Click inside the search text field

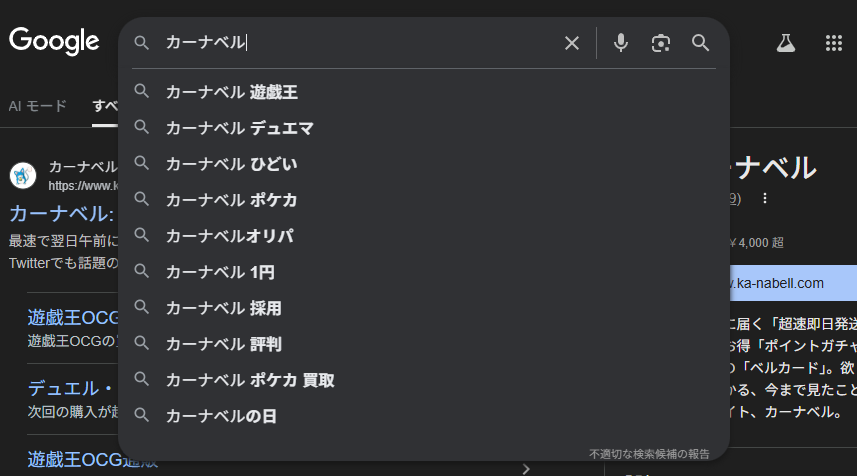[380, 43]
